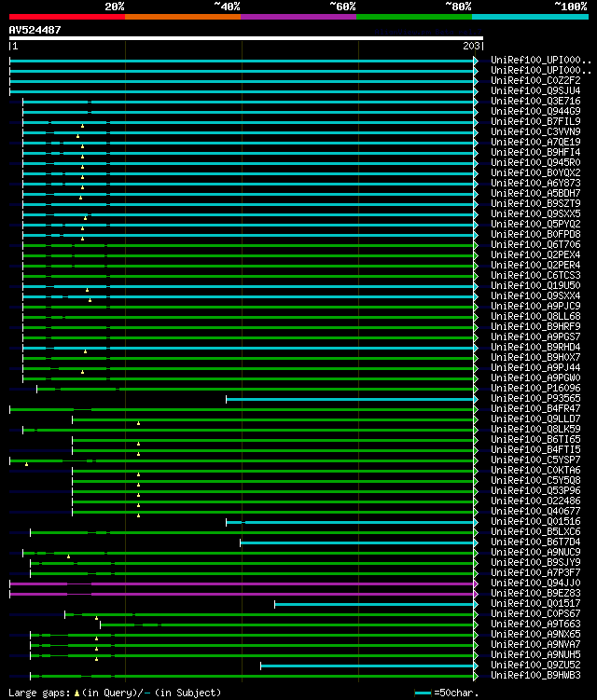Open the UniRef100_A9PGS7 entry
This screenshot has width=597, height=700.
click(x=535, y=337)
